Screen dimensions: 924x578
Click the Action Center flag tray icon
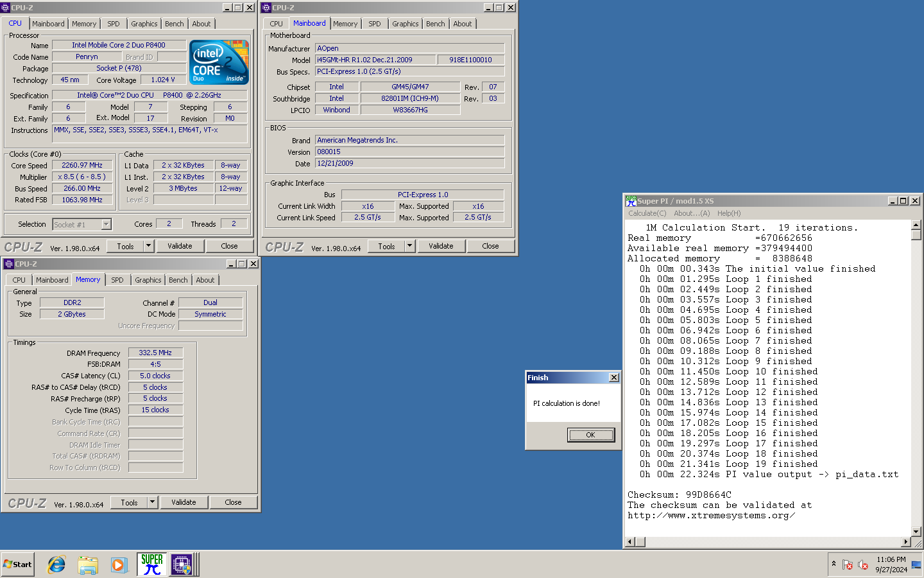pyautogui.click(x=848, y=565)
